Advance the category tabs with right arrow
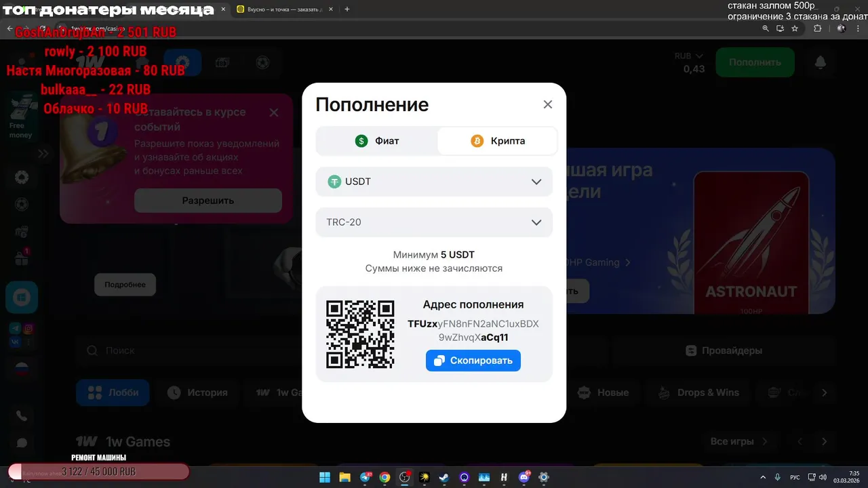 [x=824, y=392]
